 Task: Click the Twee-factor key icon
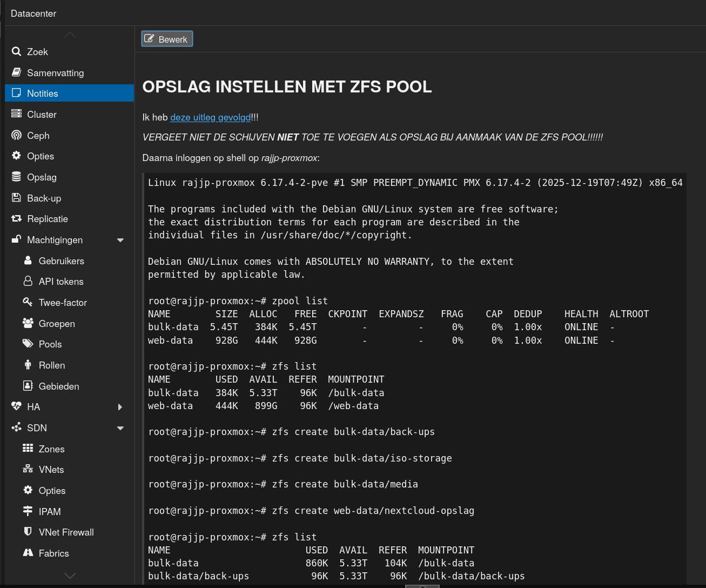pyautogui.click(x=28, y=302)
